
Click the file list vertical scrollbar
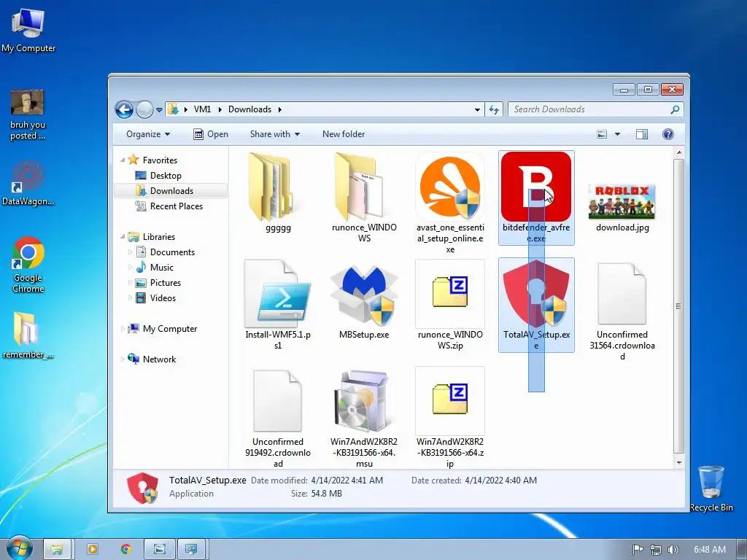(679, 307)
